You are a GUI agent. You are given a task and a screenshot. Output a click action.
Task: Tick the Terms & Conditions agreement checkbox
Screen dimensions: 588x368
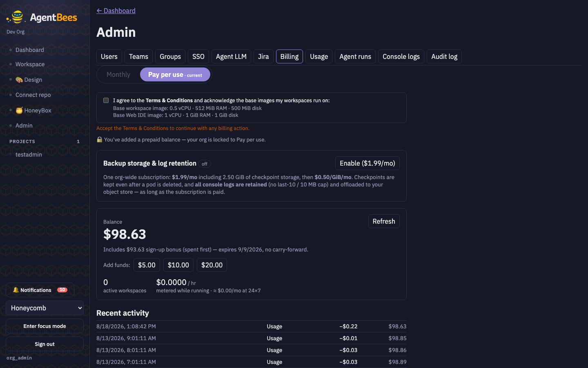(x=106, y=101)
